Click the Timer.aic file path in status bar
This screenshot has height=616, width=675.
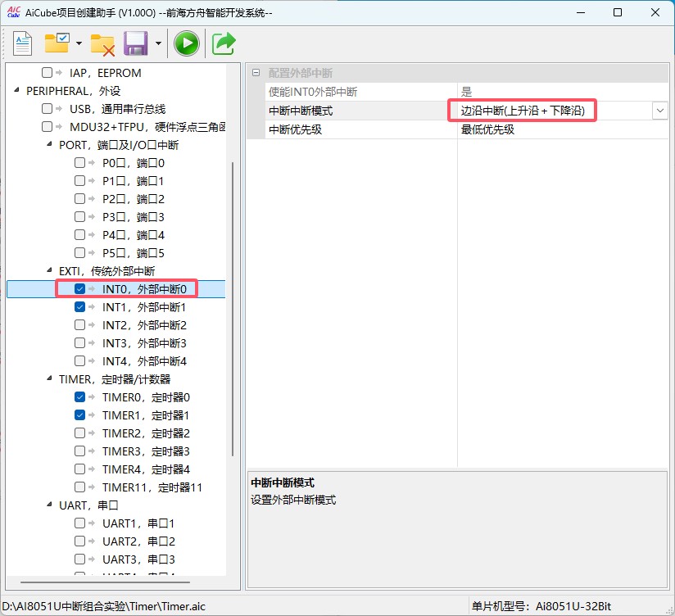[x=104, y=606]
